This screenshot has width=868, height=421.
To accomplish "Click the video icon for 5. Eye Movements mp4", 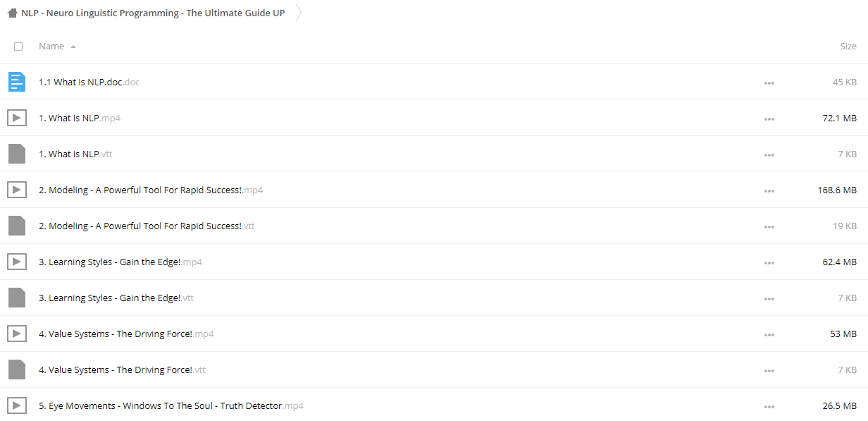I will (x=17, y=405).
